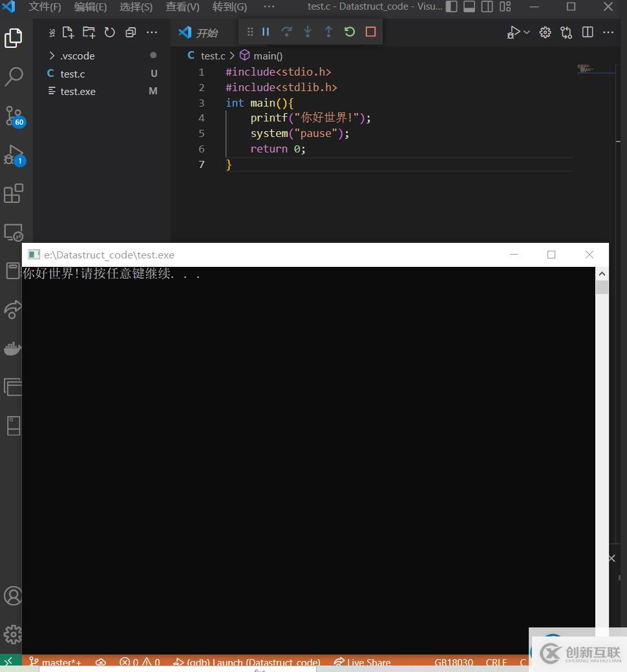This screenshot has width=627, height=672.
Task: Step out in debug toolbar
Action: [x=328, y=32]
